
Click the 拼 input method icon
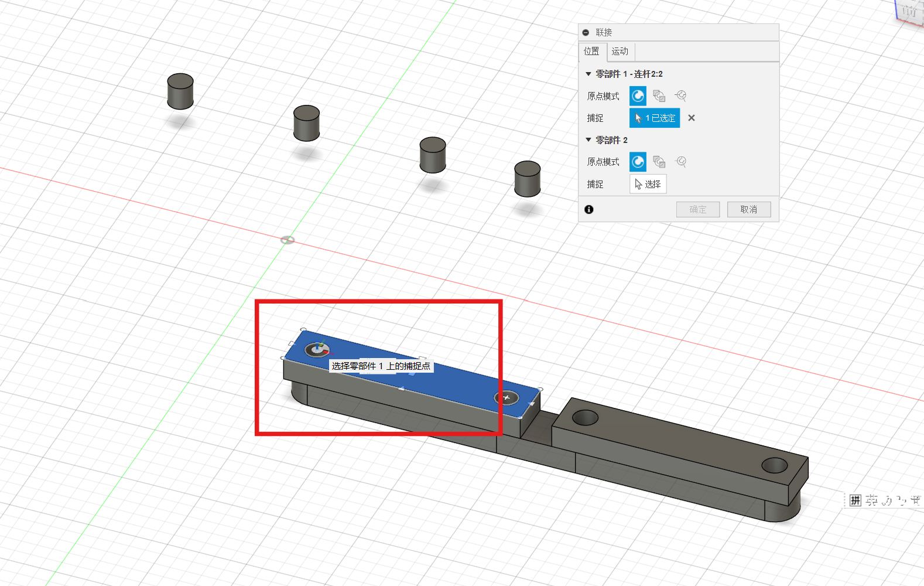[855, 500]
